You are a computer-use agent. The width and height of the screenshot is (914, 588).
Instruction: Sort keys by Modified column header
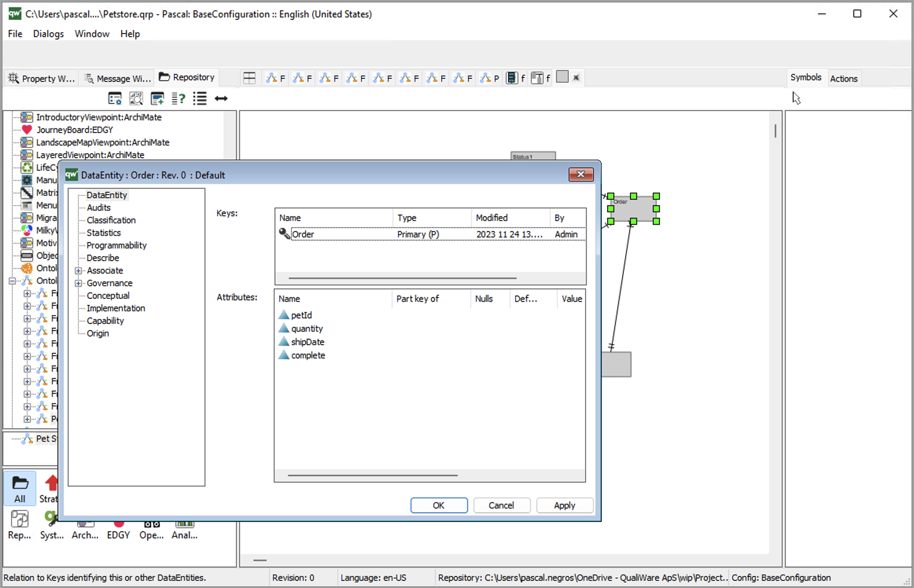click(x=510, y=218)
